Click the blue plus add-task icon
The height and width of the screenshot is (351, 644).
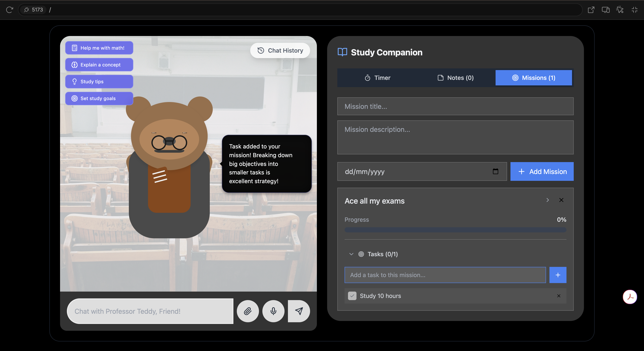pyautogui.click(x=558, y=275)
